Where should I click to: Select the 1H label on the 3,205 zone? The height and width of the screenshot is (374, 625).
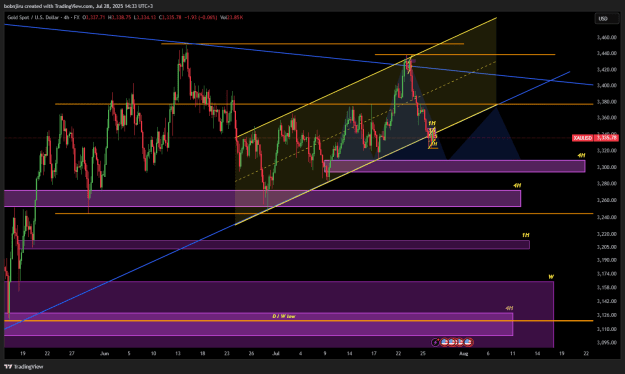point(526,235)
